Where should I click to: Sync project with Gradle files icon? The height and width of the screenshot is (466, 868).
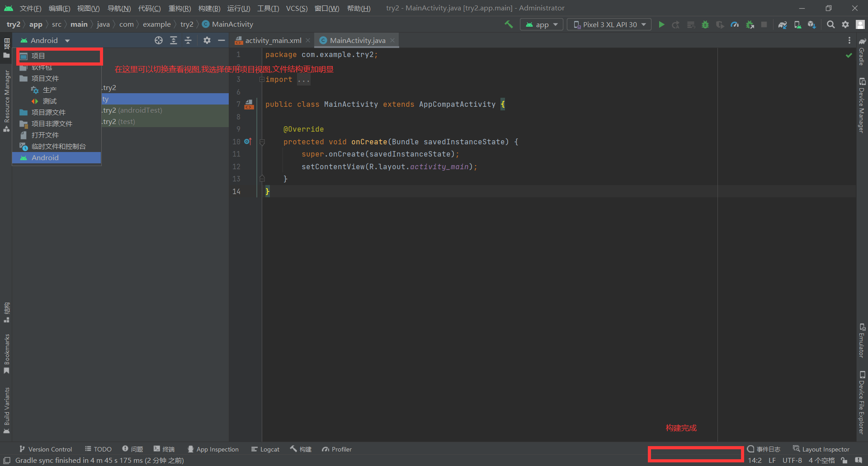pyautogui.click(x=783, y=24)
